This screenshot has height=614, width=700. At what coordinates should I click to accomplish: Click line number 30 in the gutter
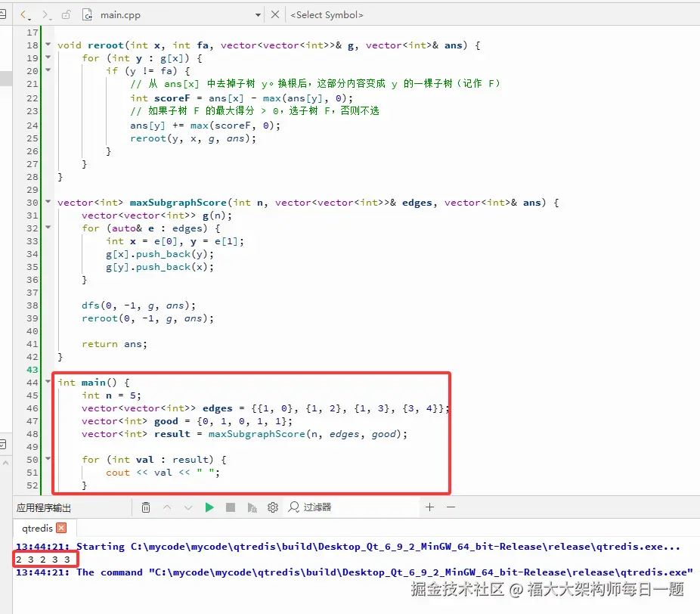pyautogui.click(x=33, y=203)
